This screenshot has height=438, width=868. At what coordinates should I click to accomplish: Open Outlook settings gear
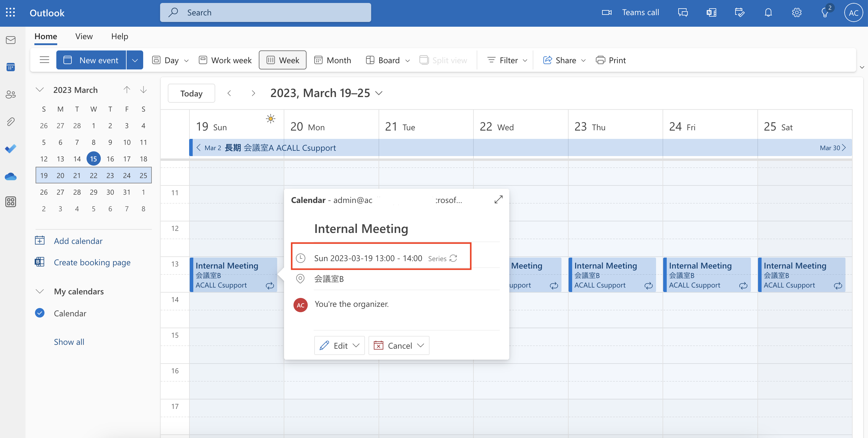pos(797,12)
